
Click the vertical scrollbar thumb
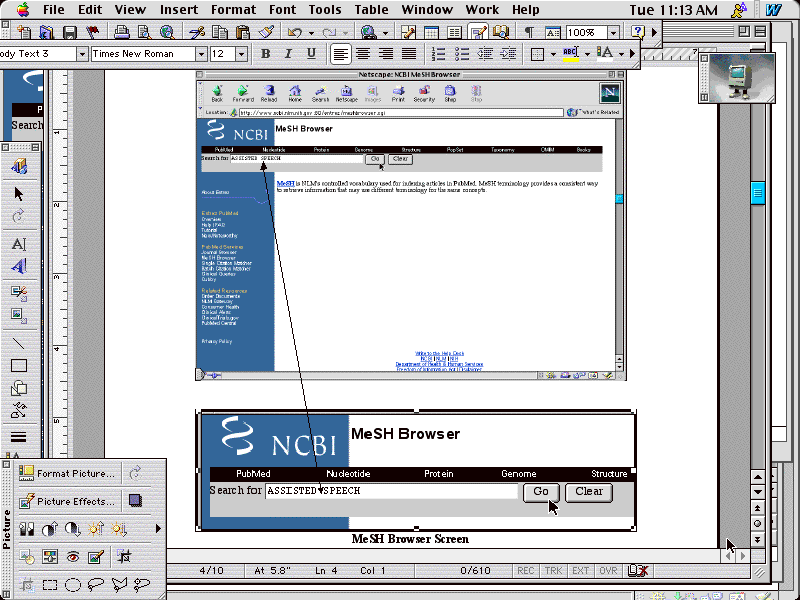[x=758, y=193]
